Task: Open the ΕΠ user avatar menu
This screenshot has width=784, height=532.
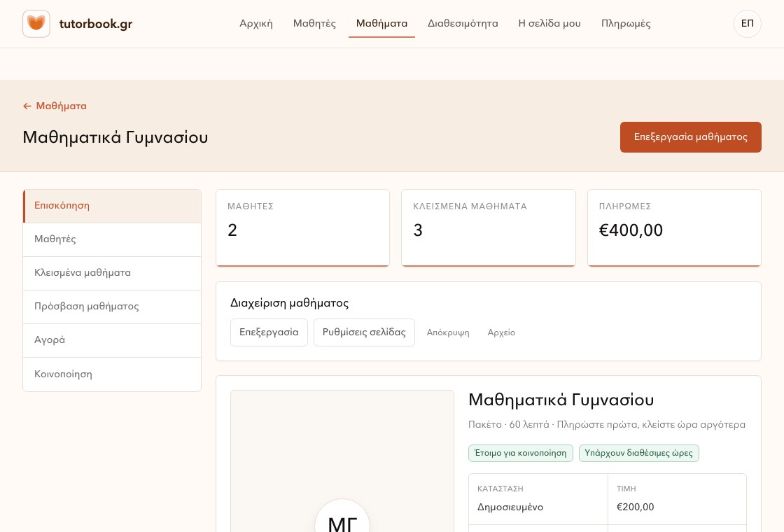Action: click(747, 24)
